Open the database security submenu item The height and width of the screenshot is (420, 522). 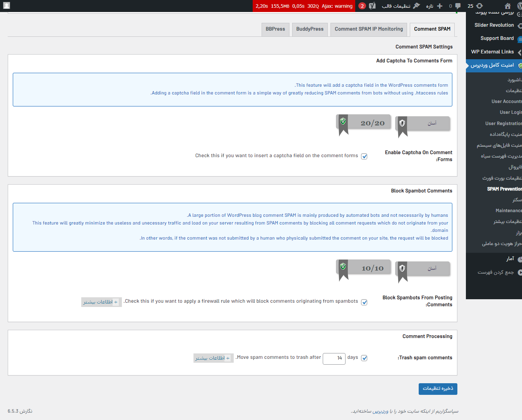(x=505, y=134)
